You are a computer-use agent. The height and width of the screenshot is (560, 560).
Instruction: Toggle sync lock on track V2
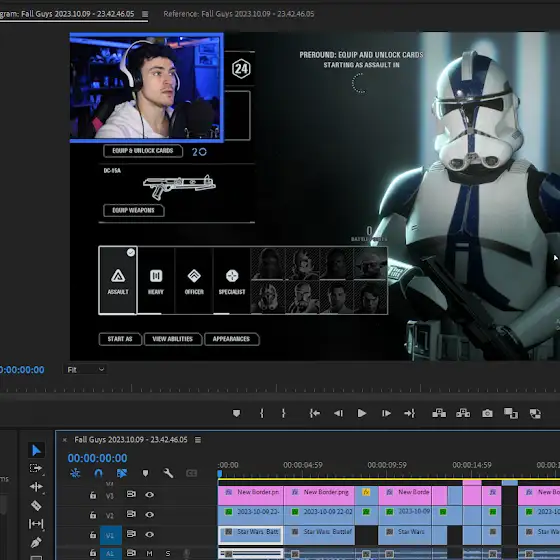coord(131,514)
